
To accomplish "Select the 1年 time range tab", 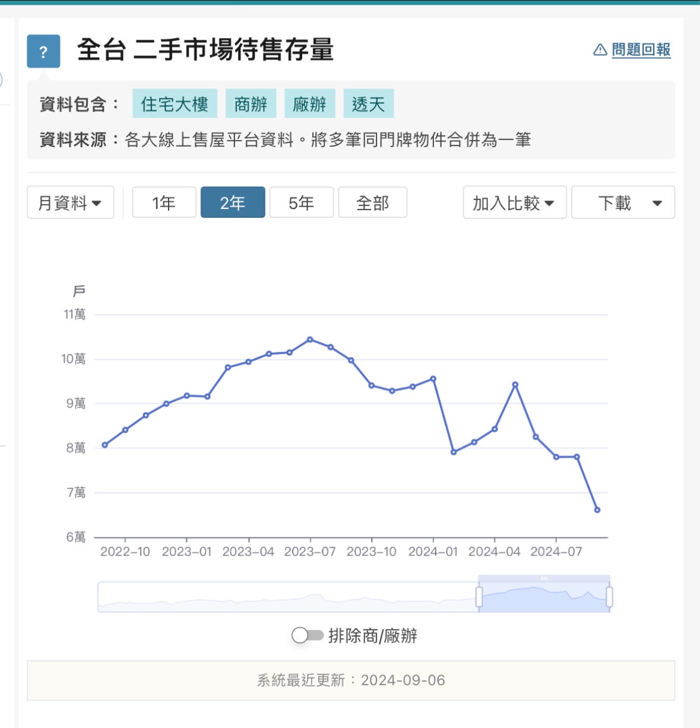I will click(x=164, y=203).
